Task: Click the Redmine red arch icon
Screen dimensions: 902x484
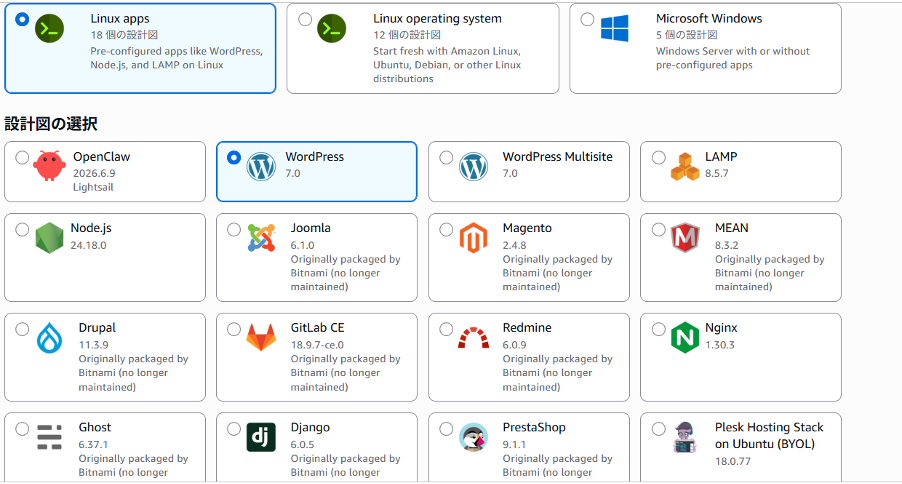Action: click(473, 338)
